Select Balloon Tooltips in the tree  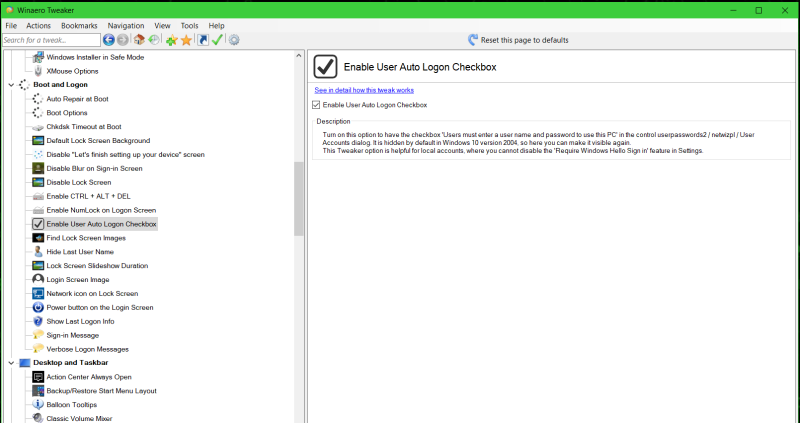pos(71,405)
